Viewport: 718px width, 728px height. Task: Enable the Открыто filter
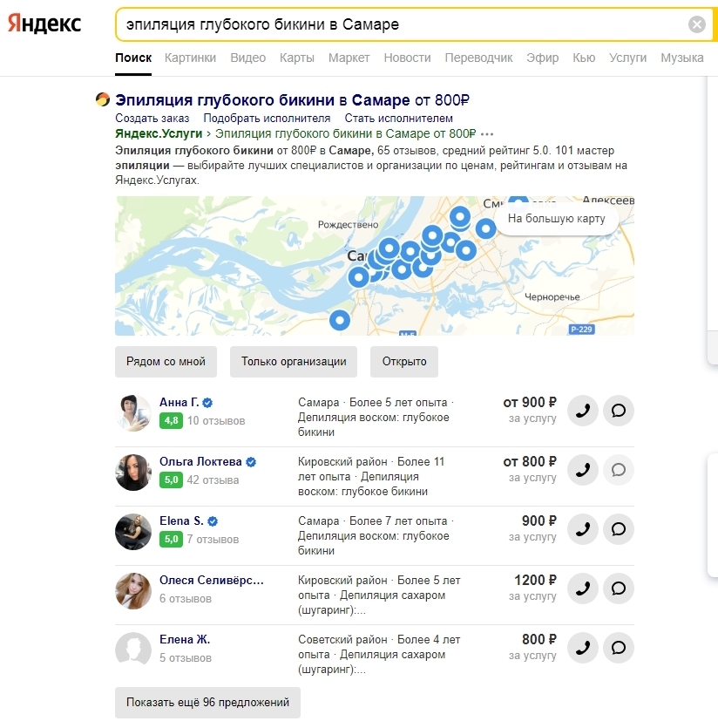click(404, 362)
